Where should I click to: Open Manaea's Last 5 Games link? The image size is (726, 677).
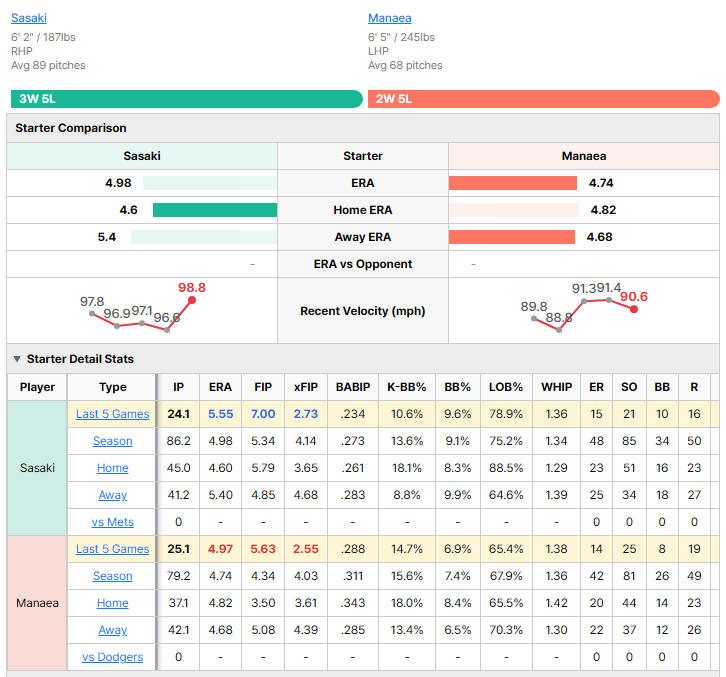click(113, 549)
